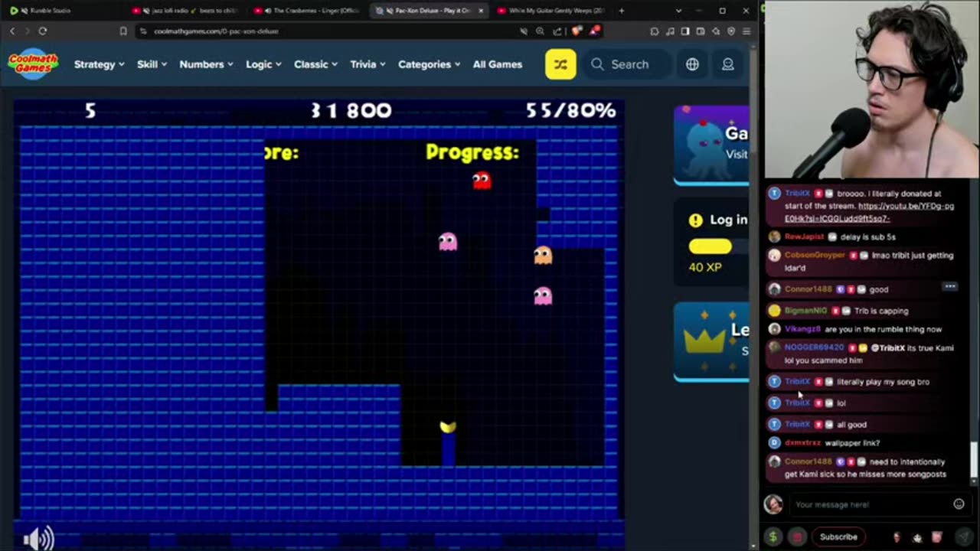980x551 pixels.
Task: Click the Search field on Coolmath
Action: point(626,64)
